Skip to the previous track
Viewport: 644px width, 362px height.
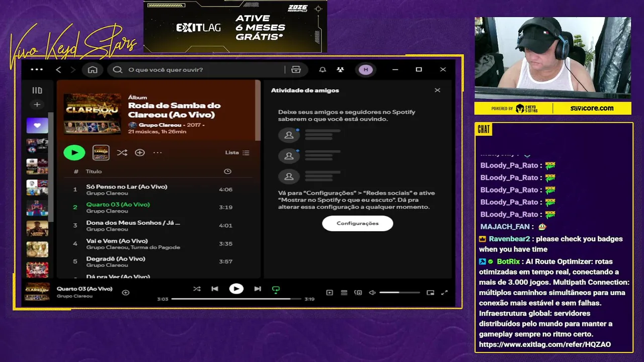[215, 289]
